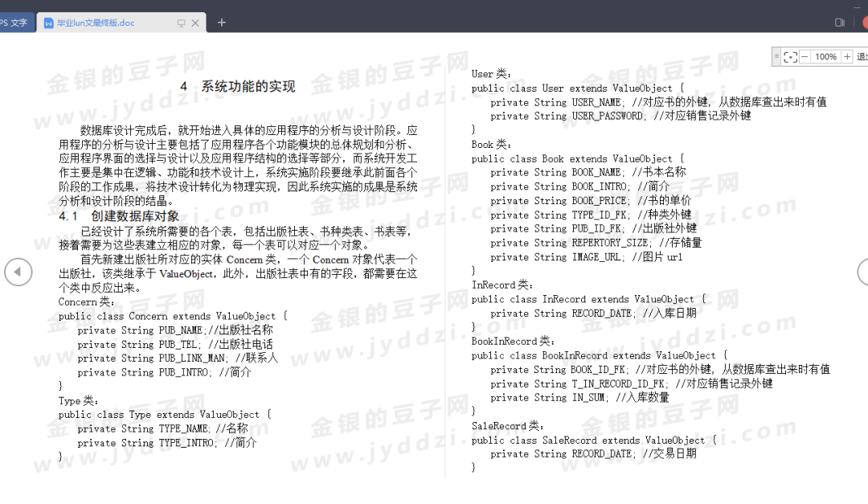Click the line 'public class BookInRecord extends ValueObject'

600,355
